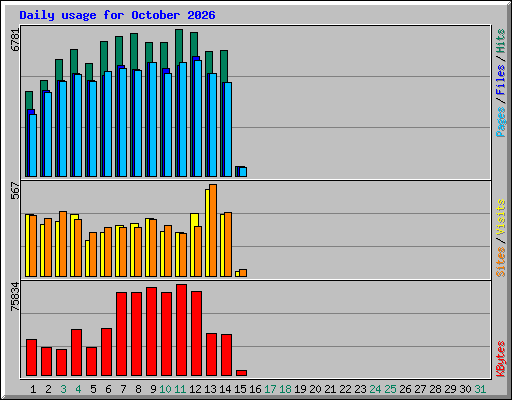Click the cyan pages bar for day 9

click(153, 119)
